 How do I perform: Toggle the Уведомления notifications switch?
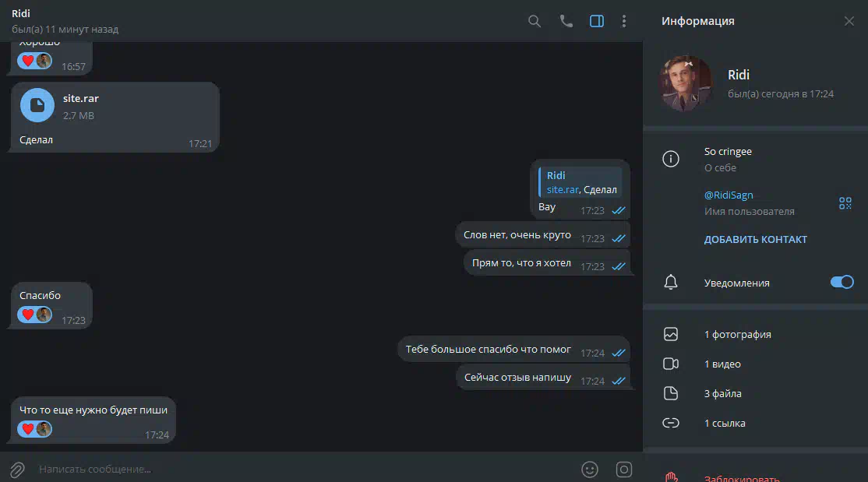tap(842, 282)
